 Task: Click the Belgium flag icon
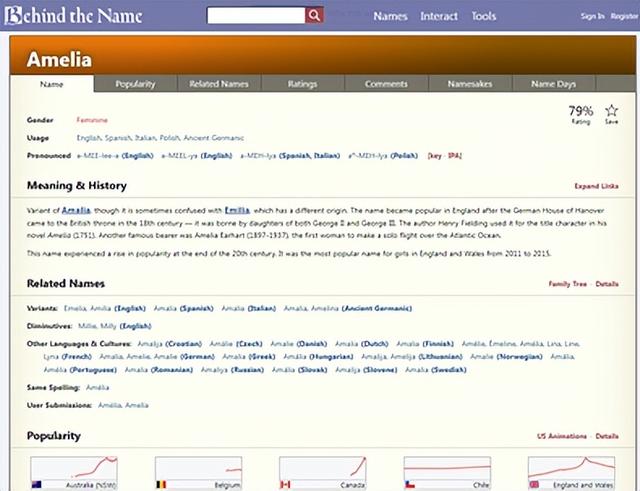click(161, 485)
